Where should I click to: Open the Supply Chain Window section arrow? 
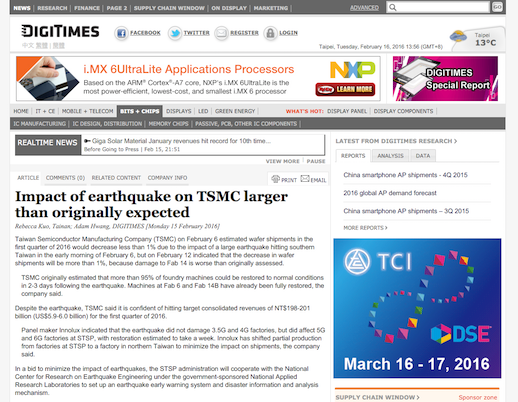418,397
